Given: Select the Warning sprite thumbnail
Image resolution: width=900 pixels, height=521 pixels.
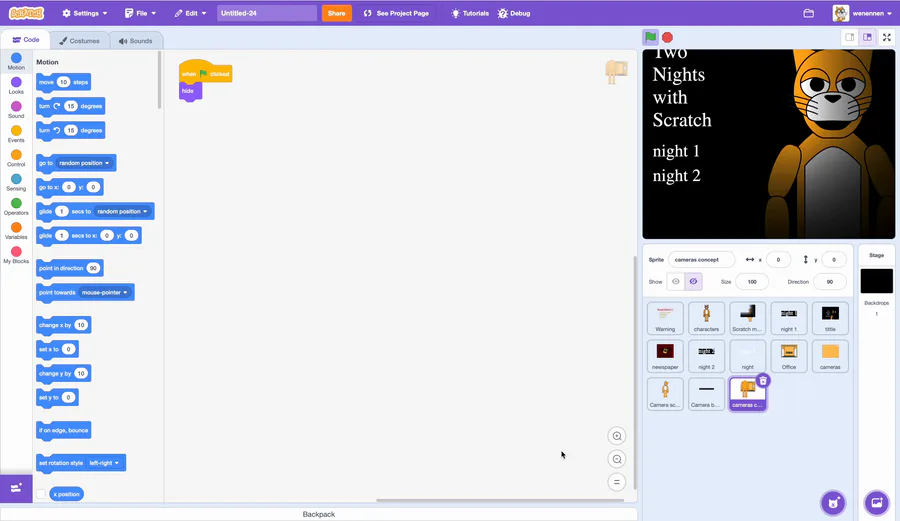Looking at the screenshot, I should click(665, 318).
